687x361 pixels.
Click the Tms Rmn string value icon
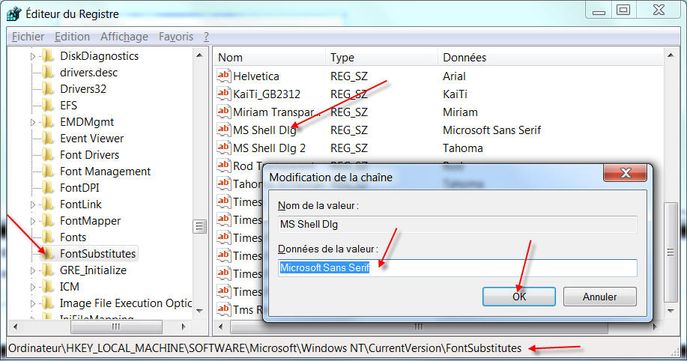pyautogui.click(x=223, y=309)
